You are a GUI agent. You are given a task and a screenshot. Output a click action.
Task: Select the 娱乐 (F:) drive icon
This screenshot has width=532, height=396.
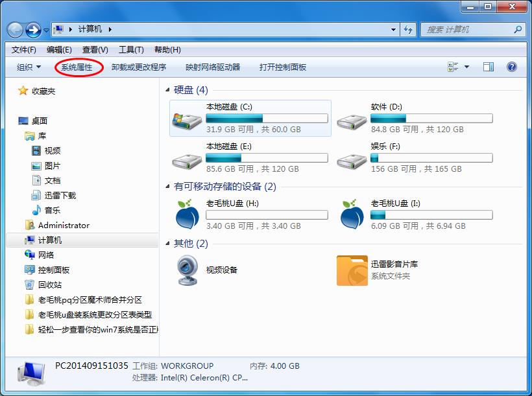tap(351, 159)
